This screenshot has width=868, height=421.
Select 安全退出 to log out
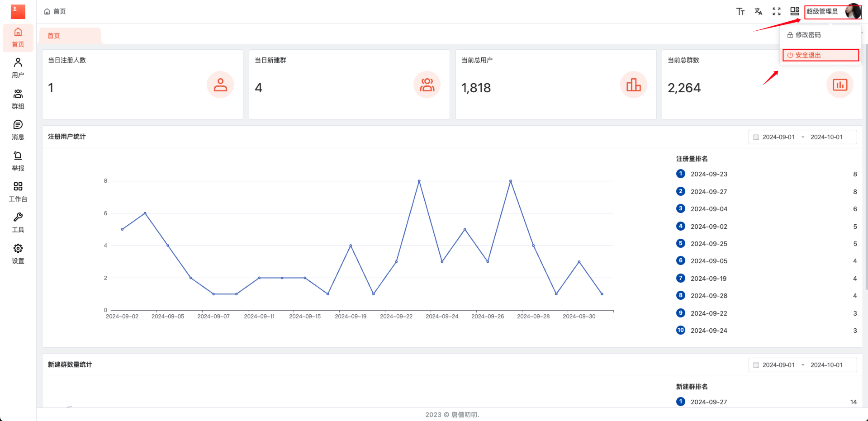coord(808,55)
